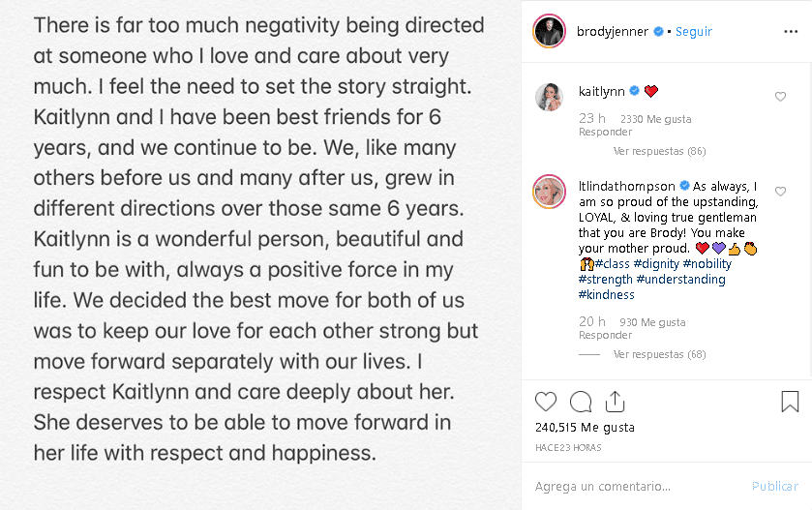This screenshot has width=812, height=510.
Task: Open the #kindness hashtag
Action: (x=607, y=295)
